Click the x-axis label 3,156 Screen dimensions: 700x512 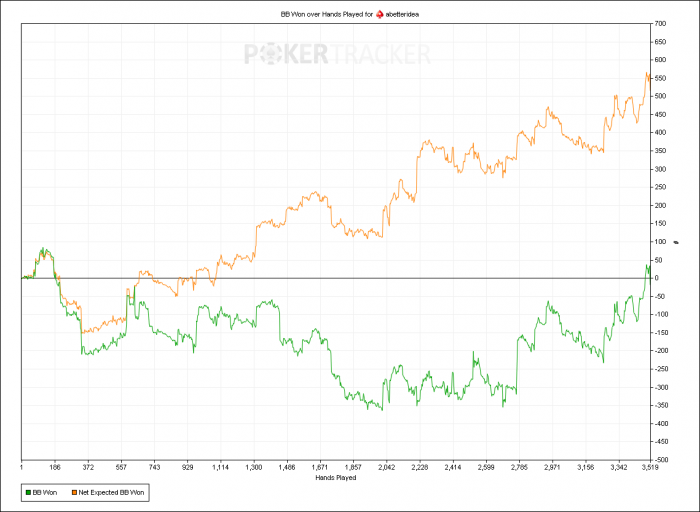(585, 467)
